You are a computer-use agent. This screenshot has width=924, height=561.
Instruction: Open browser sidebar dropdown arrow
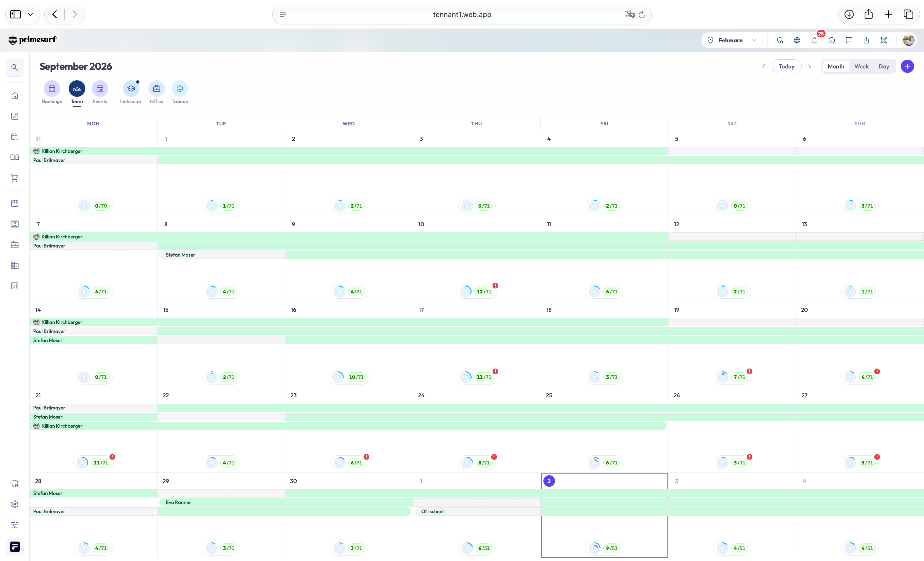click(30, 14)
